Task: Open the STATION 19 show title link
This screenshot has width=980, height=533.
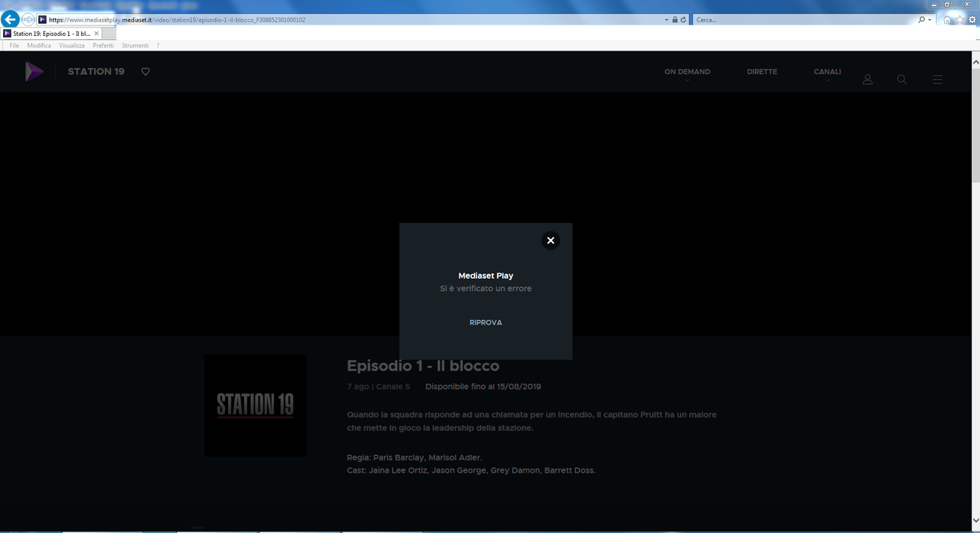Action: tap(96, 71)
